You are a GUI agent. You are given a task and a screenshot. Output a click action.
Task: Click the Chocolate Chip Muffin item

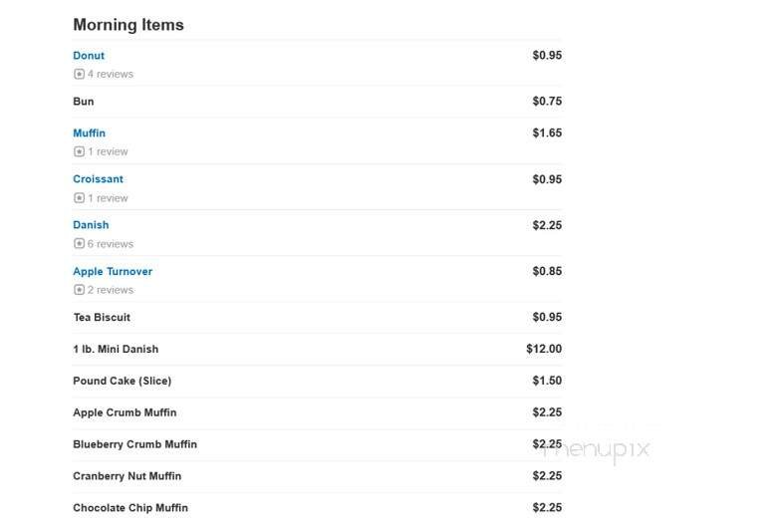(x=130, y=508)
